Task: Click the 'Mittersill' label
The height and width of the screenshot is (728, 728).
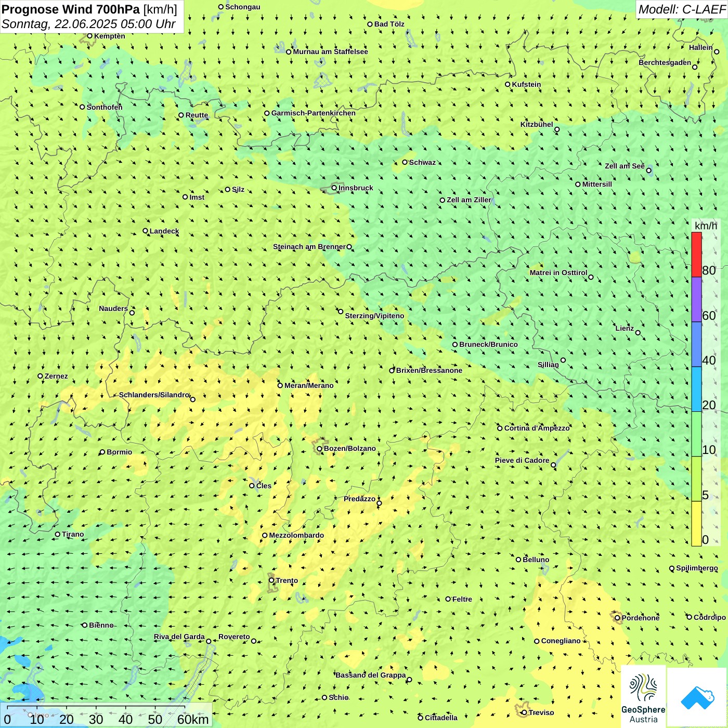Action: [x=597, y=184]
